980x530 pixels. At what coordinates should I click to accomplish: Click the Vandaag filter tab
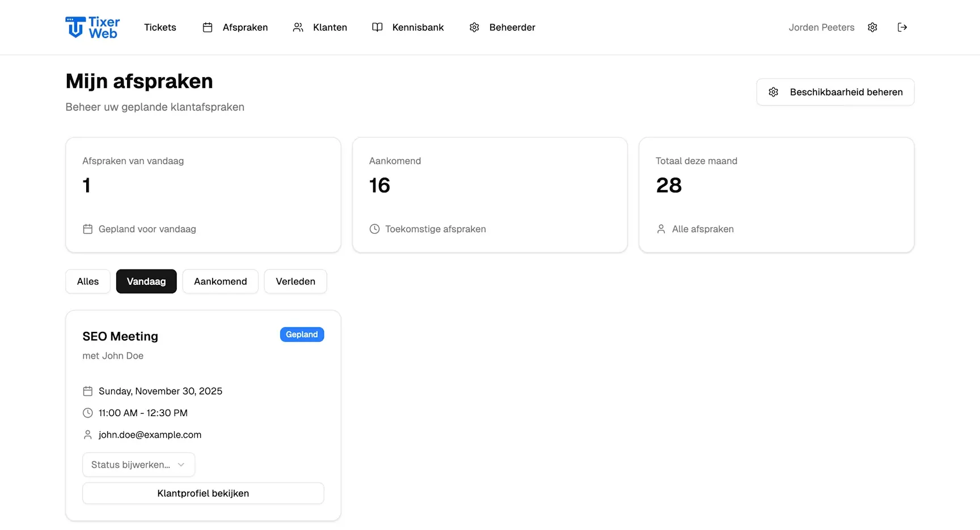coord(146,281)
